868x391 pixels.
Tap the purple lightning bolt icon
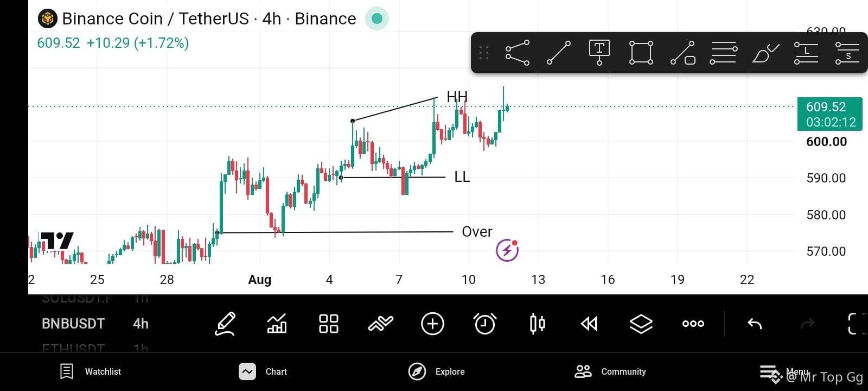coord(507,250)
